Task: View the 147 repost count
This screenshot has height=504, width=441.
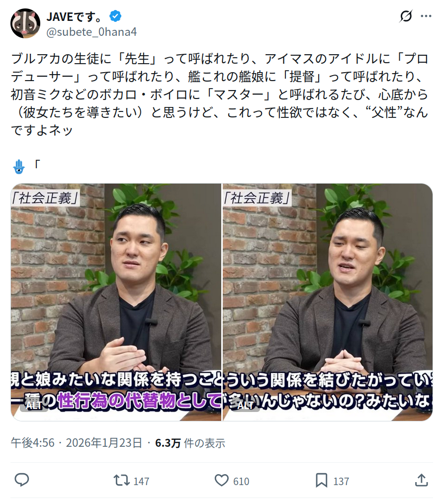Action: (141, 481)
